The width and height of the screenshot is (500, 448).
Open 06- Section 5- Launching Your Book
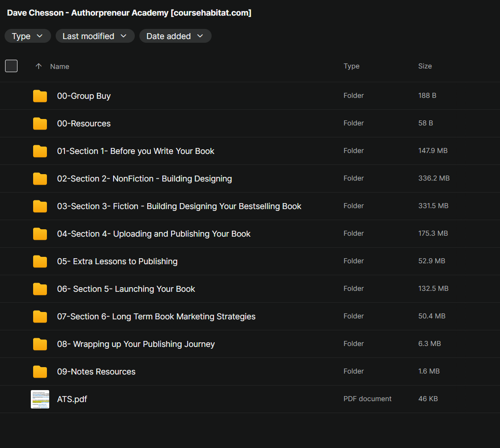126,289
